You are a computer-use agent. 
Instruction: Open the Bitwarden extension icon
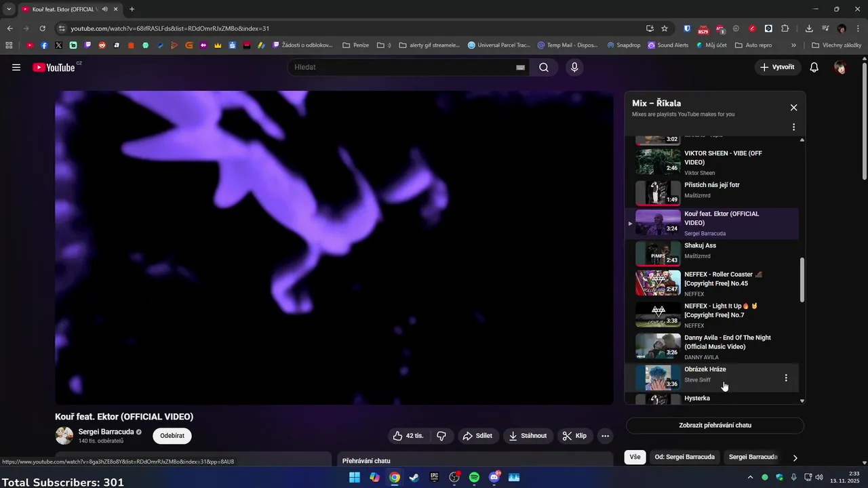click(x=687, y=28)
